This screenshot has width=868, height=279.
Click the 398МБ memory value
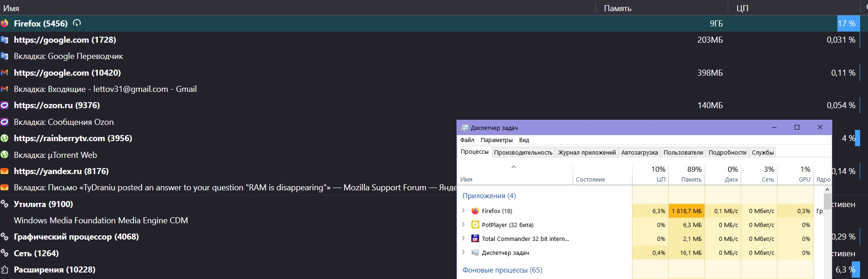(710, 73)
